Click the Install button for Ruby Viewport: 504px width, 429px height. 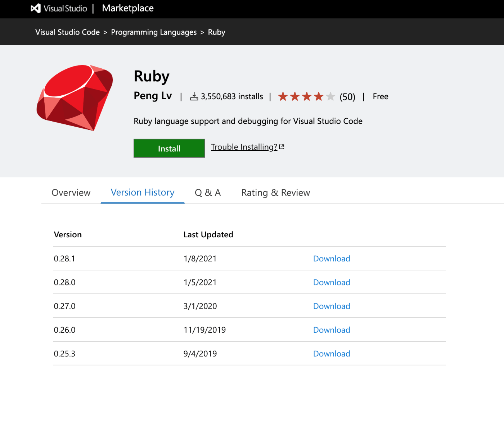pos(169,148)
